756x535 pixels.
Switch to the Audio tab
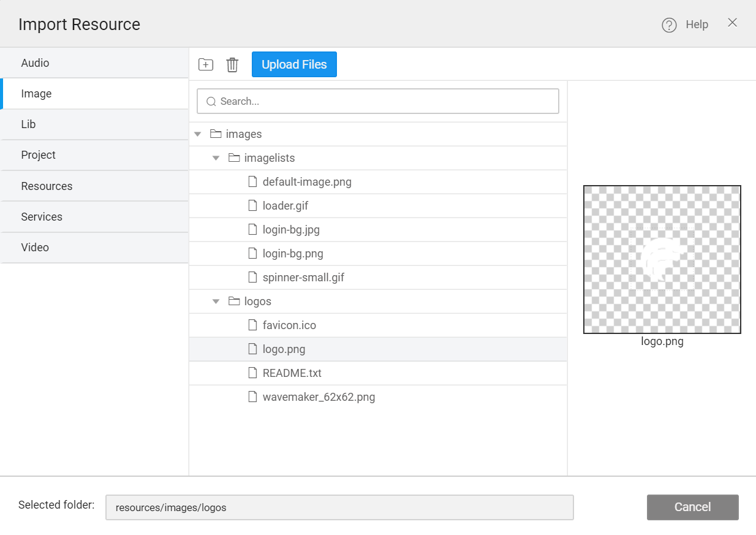point(35,63)
